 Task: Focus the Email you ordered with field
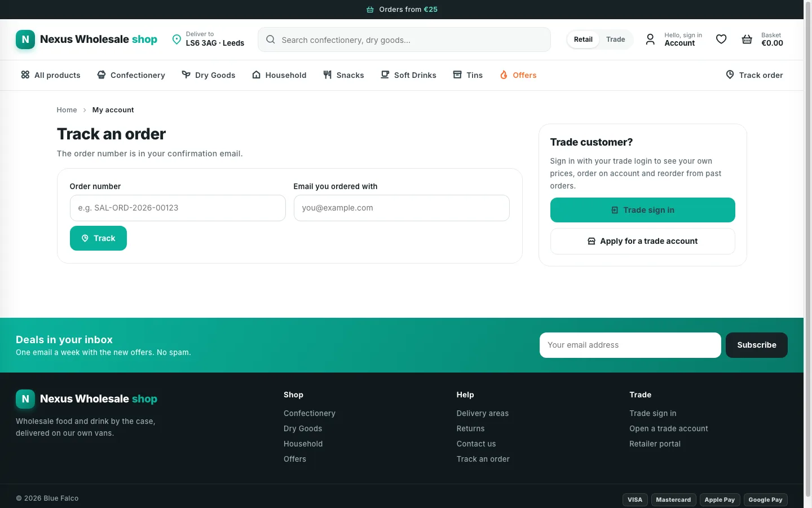(401, 208)
